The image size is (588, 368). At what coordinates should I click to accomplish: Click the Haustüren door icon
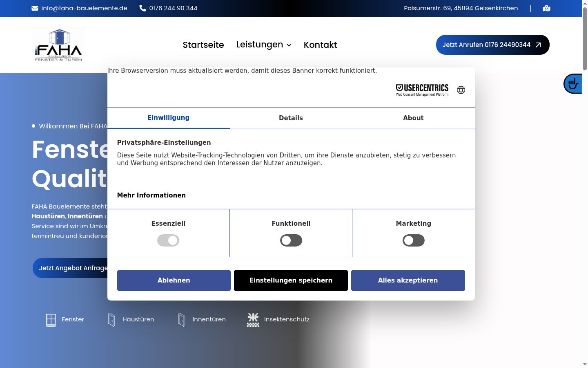(x=111, y=320)
